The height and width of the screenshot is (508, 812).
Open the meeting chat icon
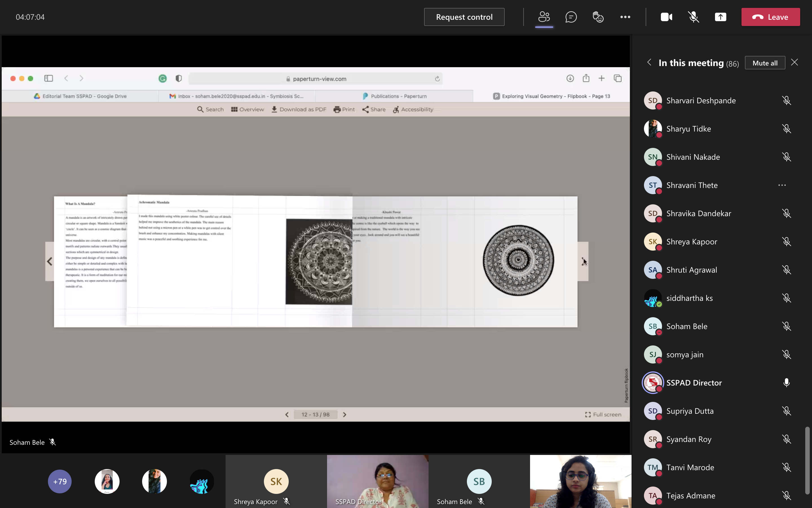tap(571, 17)
